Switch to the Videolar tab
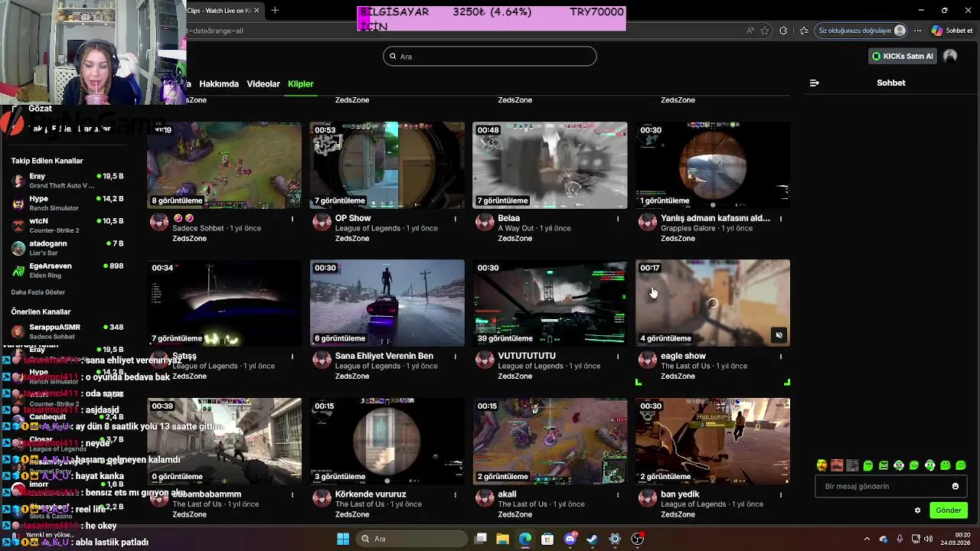Screen dimensions: 980x551 pyautogui.click(x=263, y=83)
